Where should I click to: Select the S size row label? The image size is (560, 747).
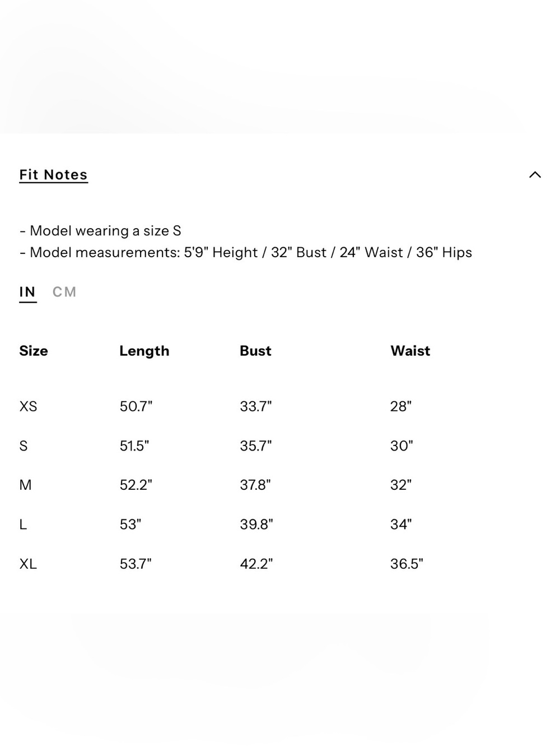pos(24,446)
